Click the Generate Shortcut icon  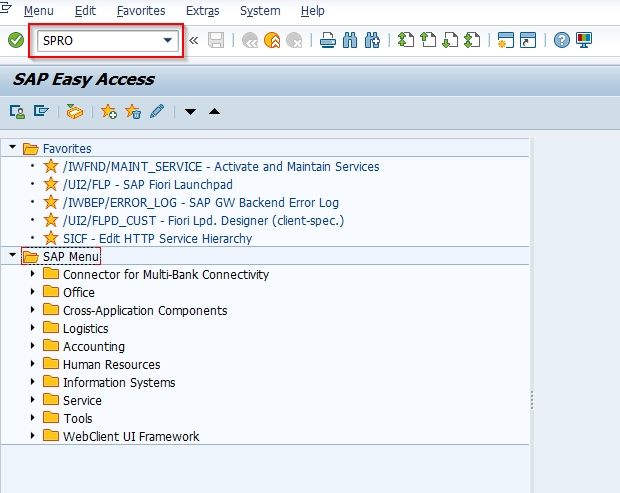pos(528,40)
